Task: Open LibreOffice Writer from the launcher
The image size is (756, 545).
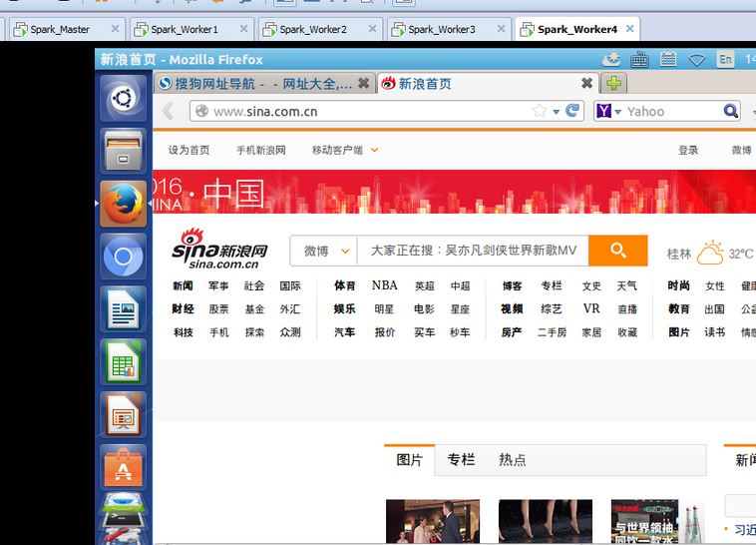Action: (x=124, y=309)
